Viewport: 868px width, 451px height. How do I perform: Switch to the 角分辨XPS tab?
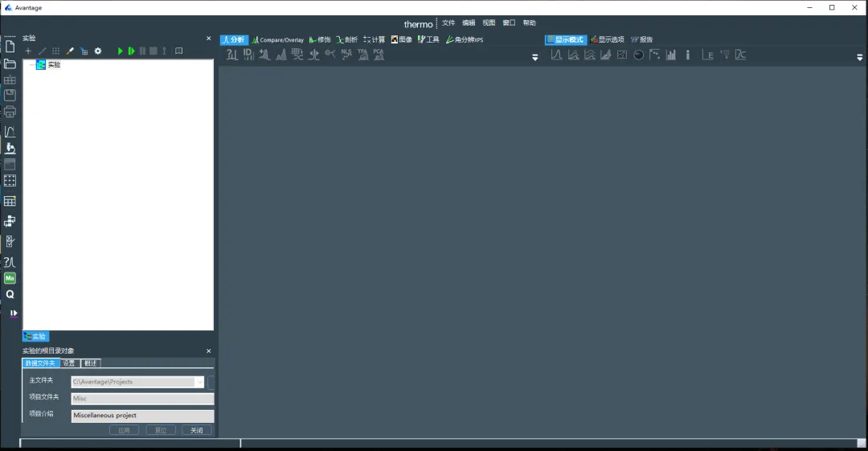(x=465, y=40)
